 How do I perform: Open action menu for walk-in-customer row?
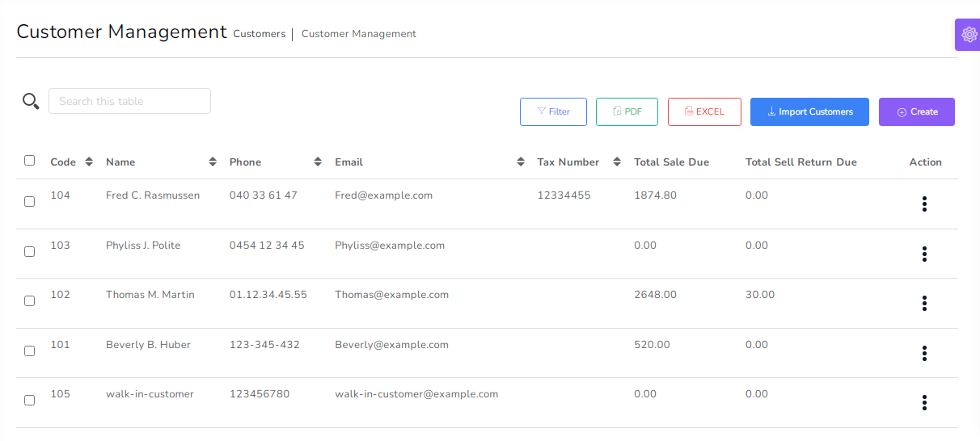coord(924,403)
